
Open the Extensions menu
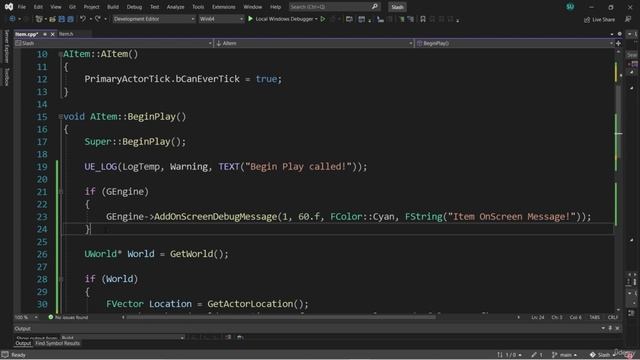(x=224, y=7)
